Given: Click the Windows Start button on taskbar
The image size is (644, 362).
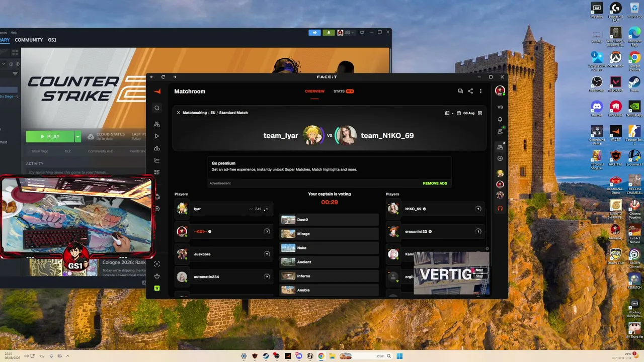Looking at the screenshot, I should click(x=399, y=356).
